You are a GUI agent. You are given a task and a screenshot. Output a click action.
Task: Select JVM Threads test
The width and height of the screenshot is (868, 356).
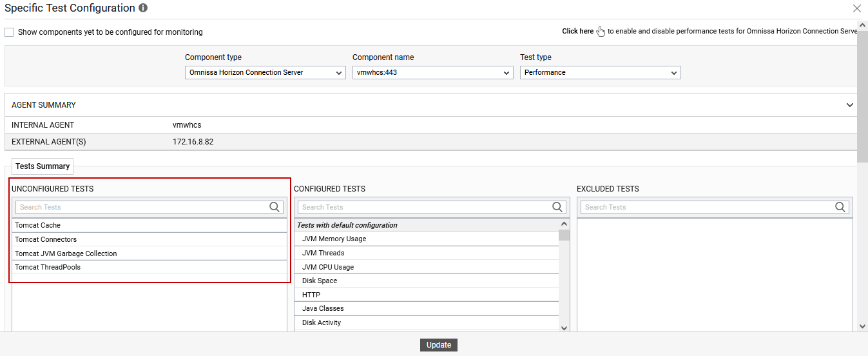coord(427,253)
